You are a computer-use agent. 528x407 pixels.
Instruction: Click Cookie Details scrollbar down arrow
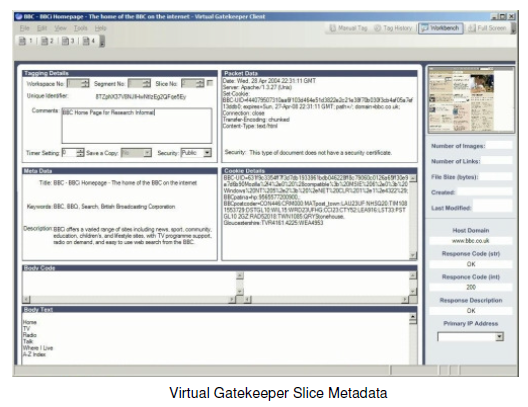pyautogui.click(x=412, y=256)
